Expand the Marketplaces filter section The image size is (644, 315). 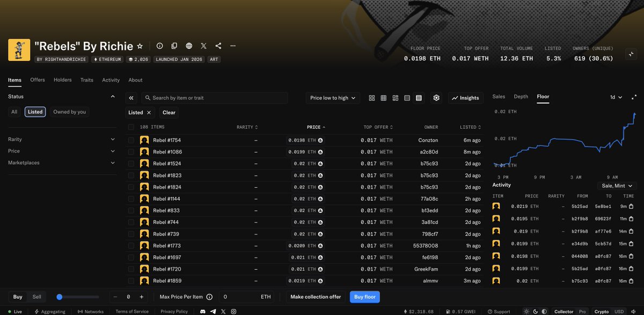click(62, 163)
